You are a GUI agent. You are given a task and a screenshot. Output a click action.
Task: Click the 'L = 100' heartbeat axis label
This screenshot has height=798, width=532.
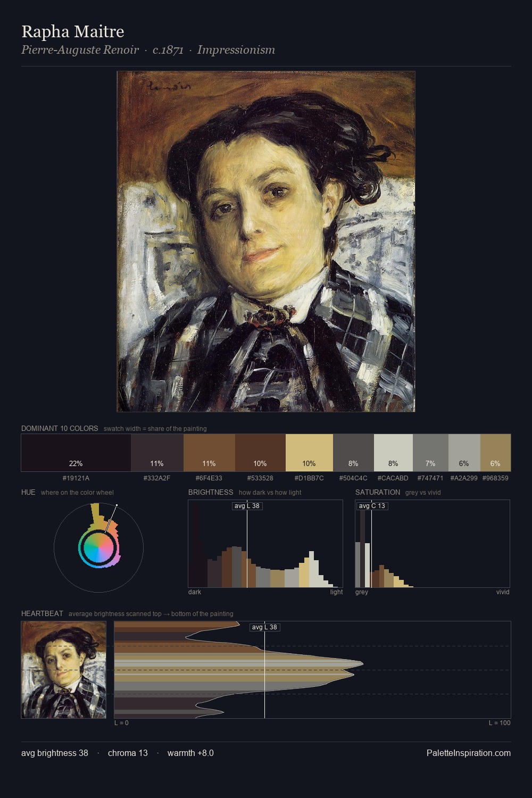500,723
